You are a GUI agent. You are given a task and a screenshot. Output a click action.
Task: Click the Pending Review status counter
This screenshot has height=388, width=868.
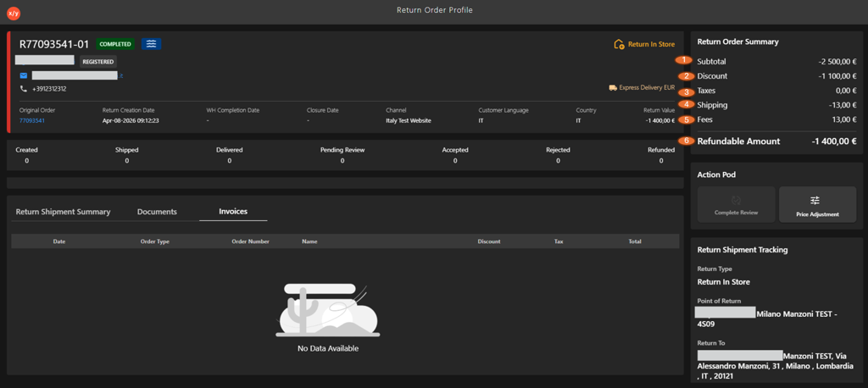342,155
